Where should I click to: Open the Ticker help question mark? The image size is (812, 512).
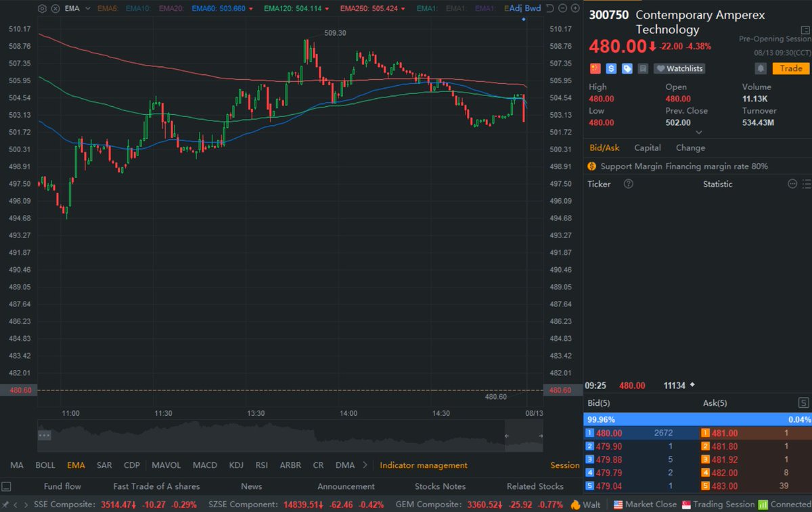tap(628, 184)
